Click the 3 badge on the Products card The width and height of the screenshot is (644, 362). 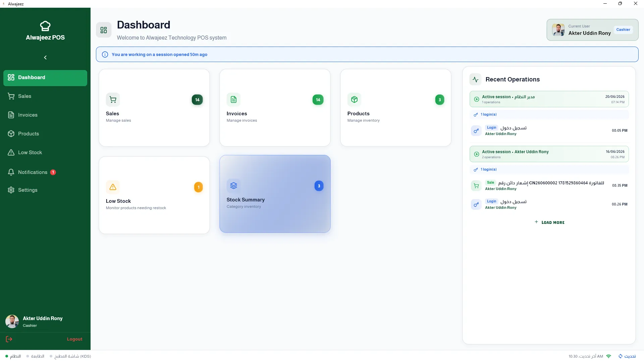coord(440,100)
